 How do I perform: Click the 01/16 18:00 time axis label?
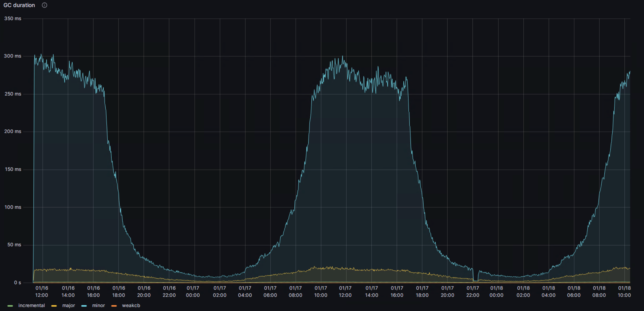[119, 292]
